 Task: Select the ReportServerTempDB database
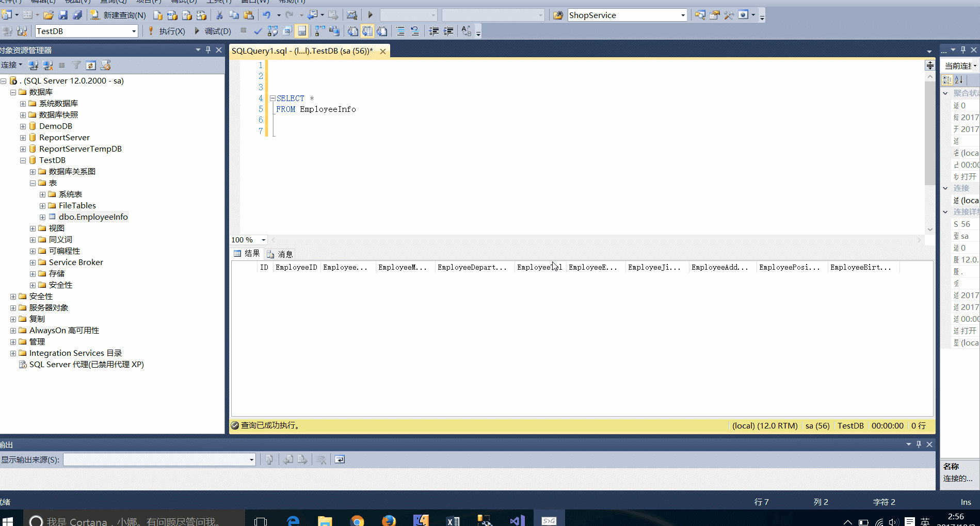tap(80, 149)
